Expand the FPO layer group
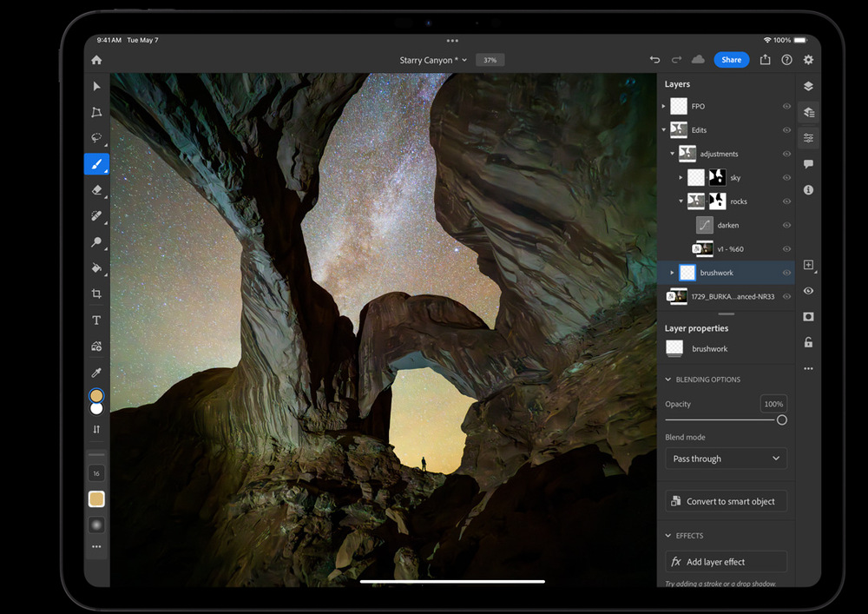The height and width of the screenshot is (614, 868). pyautogui.click(x=664, y=106)
